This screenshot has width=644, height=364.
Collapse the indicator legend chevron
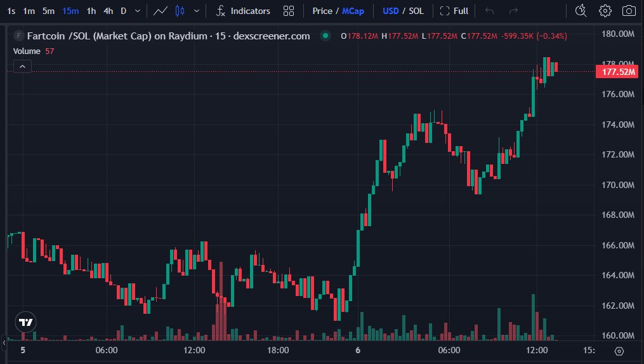click(22, 66)
